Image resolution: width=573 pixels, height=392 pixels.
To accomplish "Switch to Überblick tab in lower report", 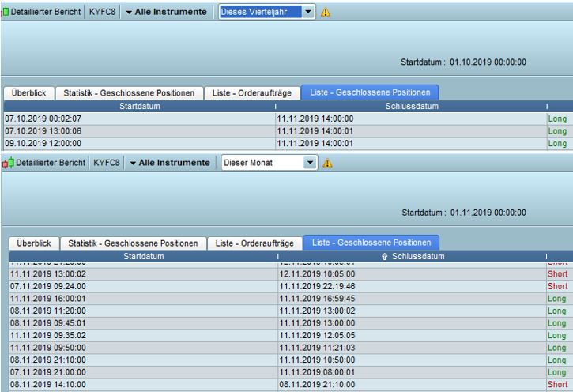I will click(34, 243).
